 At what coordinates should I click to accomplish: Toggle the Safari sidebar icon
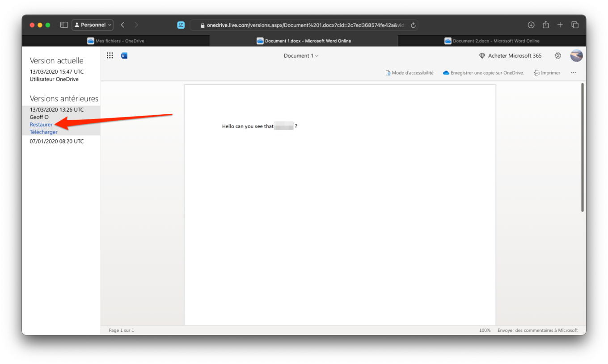pos(64,25)
